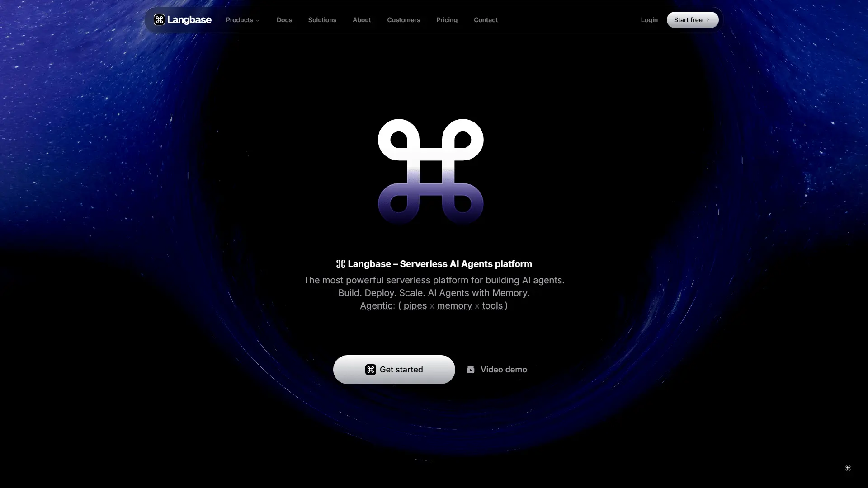Navigate to the Customers page
Image resolution: width=868 pixels, height=488 pixels.
tap(403, 20)
